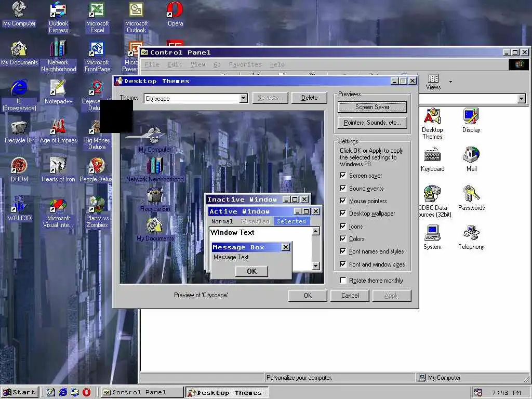The height and width of the screenshot is (399, 532).
Task: Open Favorites menu in Control Panel
Action: pyautogui.click(x=245, y=64)
